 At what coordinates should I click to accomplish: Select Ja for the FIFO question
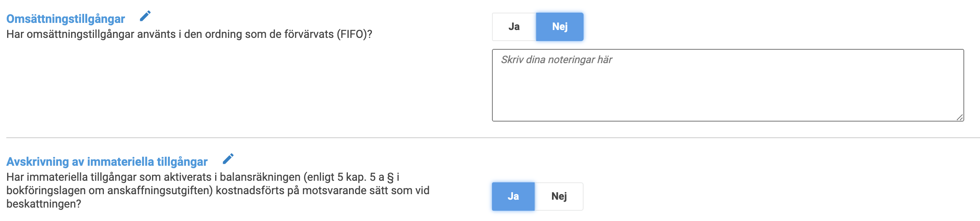point(514,27)
